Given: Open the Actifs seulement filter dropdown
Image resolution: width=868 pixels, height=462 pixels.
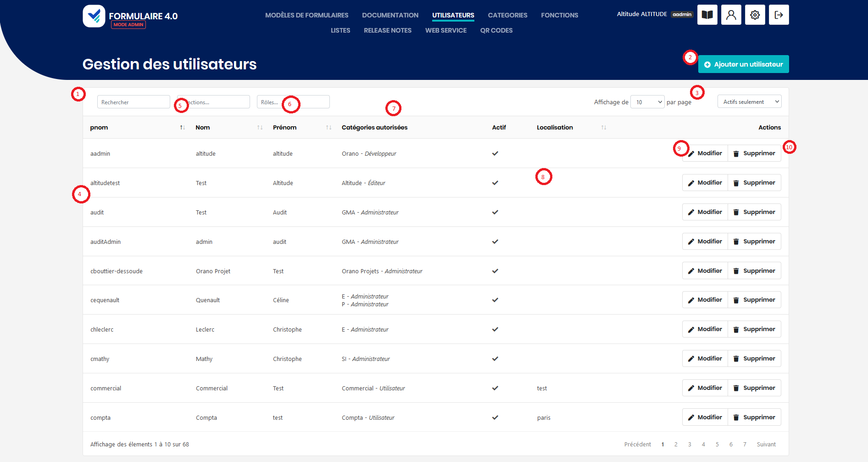Looking at the screenshot, I should [749, 102].
